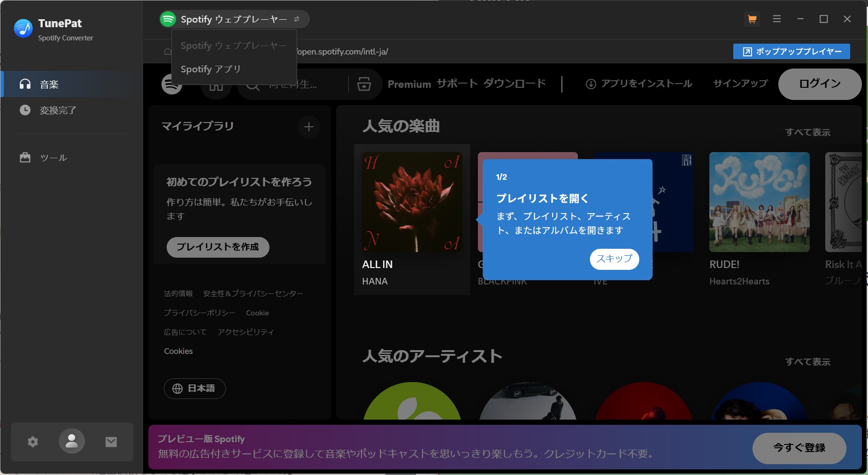
Task: Click the 日本語 language button
Action: click(194, 389)
